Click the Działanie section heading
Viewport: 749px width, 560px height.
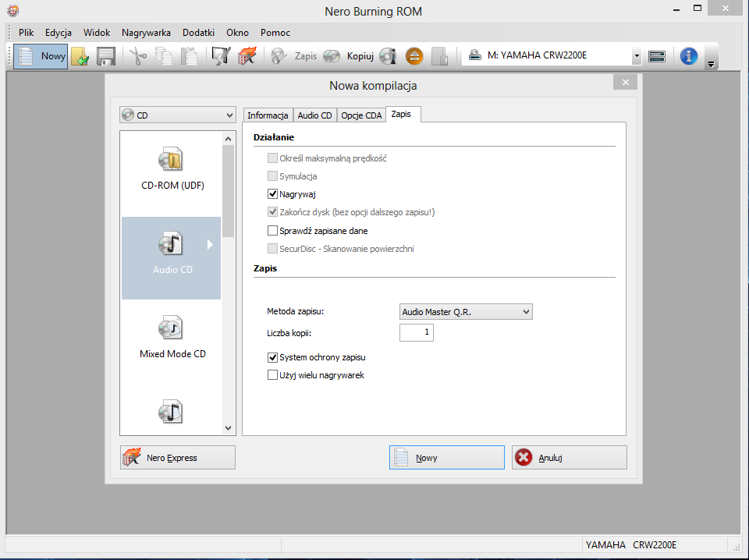coord(274,137)
